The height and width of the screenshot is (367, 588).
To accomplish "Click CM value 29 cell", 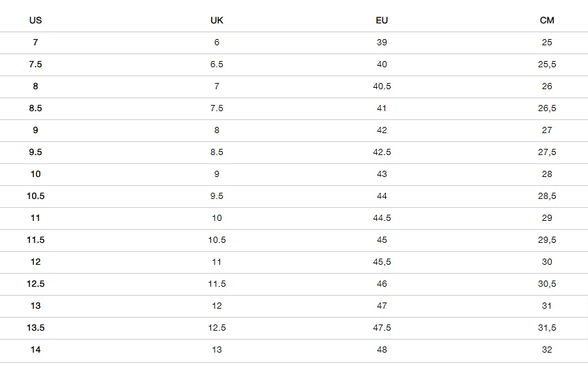I will click(547, 218).
